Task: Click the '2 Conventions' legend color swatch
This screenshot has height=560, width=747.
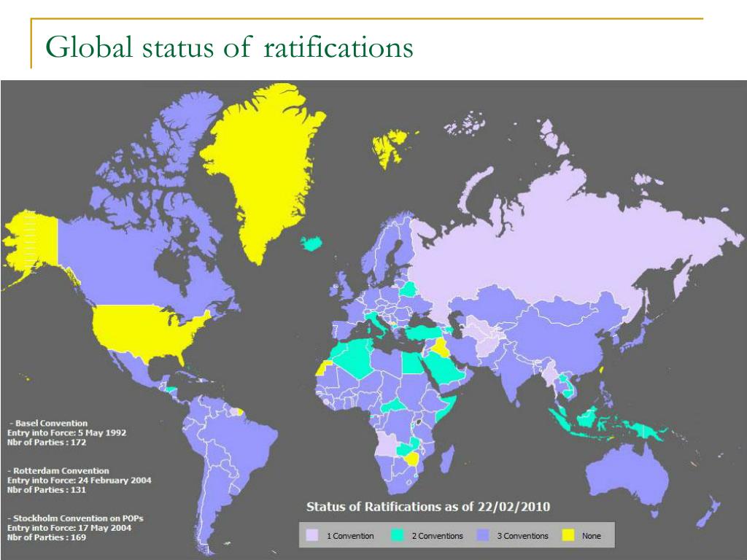Action: [x=398, y=535]
